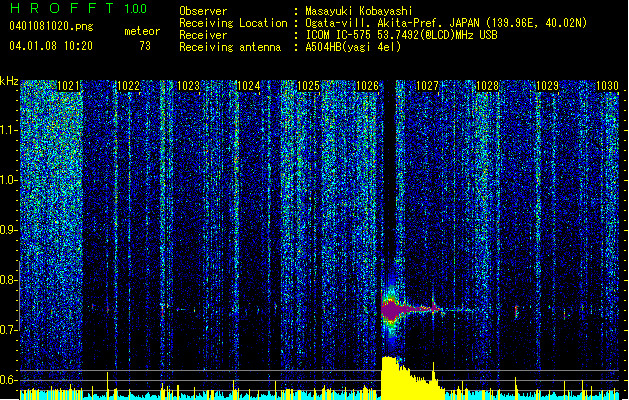629x400 pixels.
Task: Click time marker 1022
Action: (128, 86)
